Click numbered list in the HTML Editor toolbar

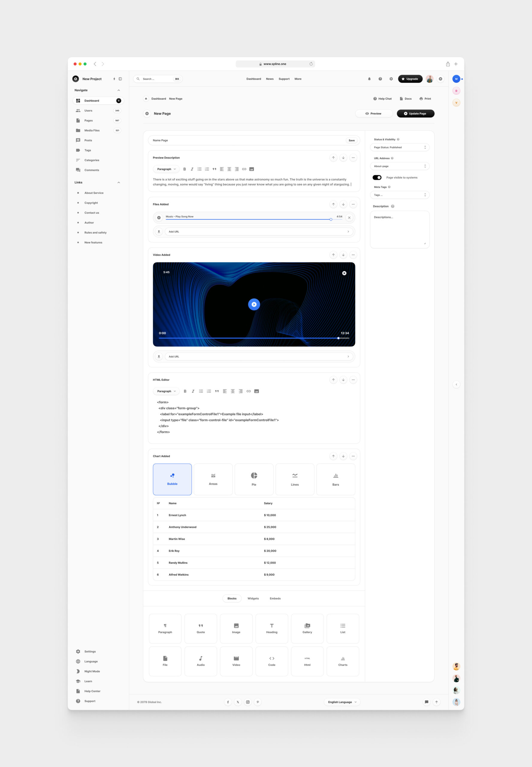point(209,391)
